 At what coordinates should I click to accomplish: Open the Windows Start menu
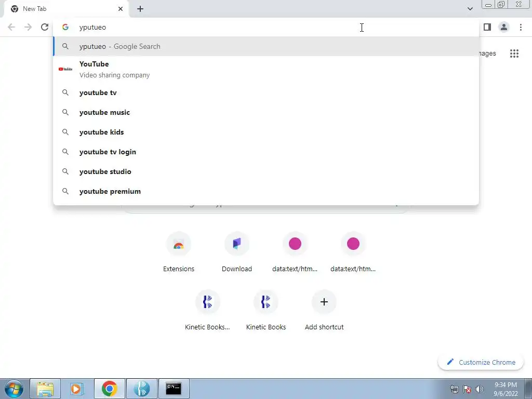[14, 389]
